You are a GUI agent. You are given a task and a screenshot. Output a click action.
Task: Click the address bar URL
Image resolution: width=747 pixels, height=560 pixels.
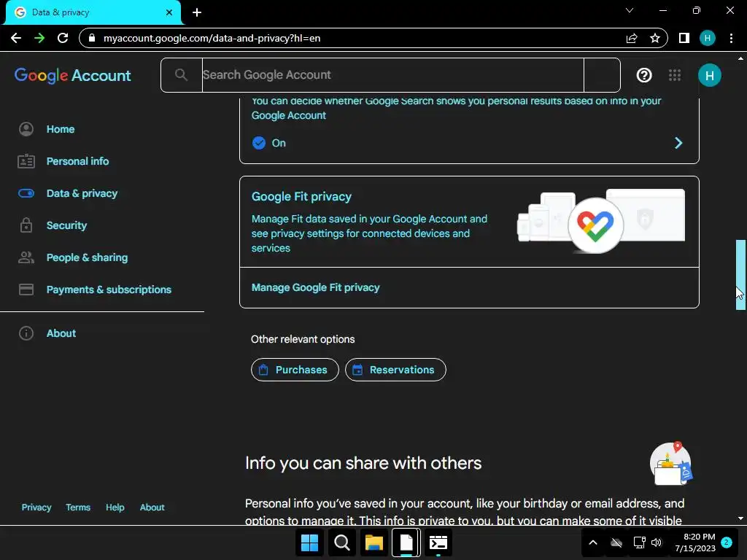point(212,38)
